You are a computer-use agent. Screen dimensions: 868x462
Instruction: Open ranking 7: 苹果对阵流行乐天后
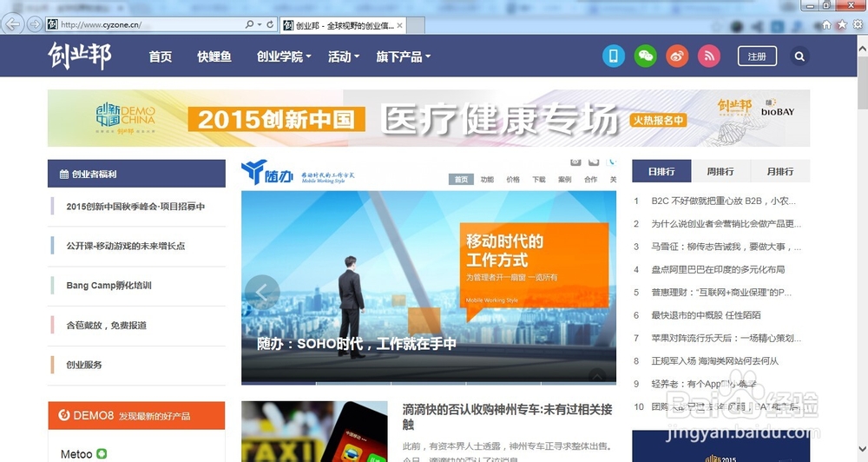[726, 338]
